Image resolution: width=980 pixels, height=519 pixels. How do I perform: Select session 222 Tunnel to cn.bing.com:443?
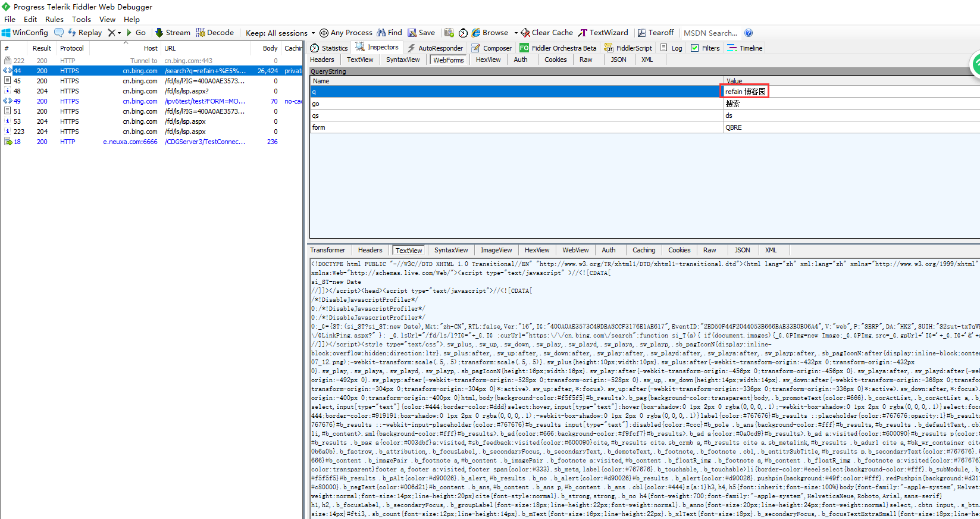pos(151,61)
